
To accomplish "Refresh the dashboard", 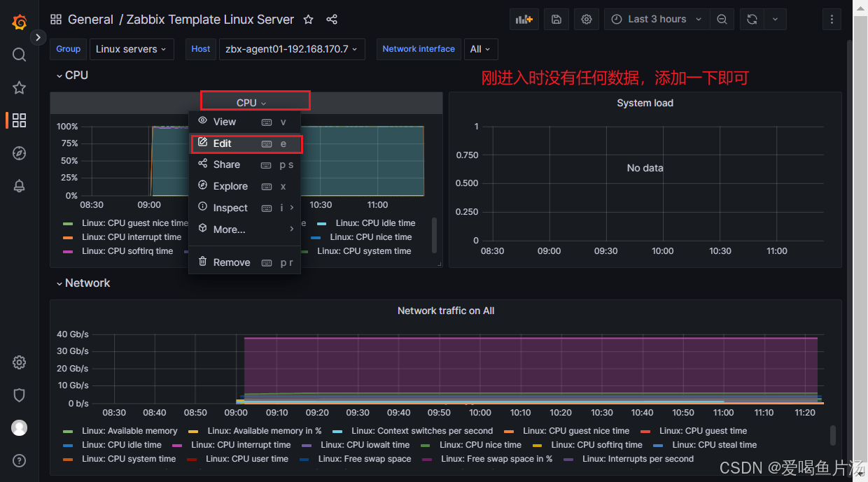I will pyautogui.click(x=752, y=20).
